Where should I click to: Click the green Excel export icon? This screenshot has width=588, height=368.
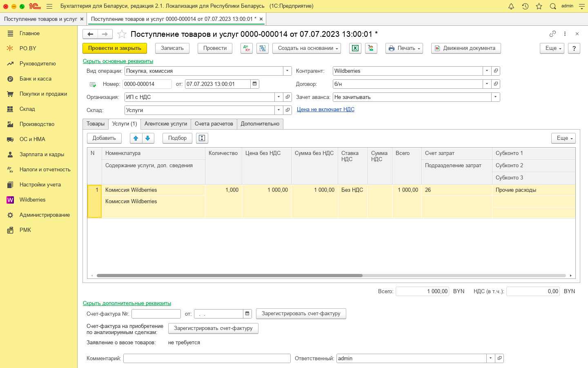(355, 48)
